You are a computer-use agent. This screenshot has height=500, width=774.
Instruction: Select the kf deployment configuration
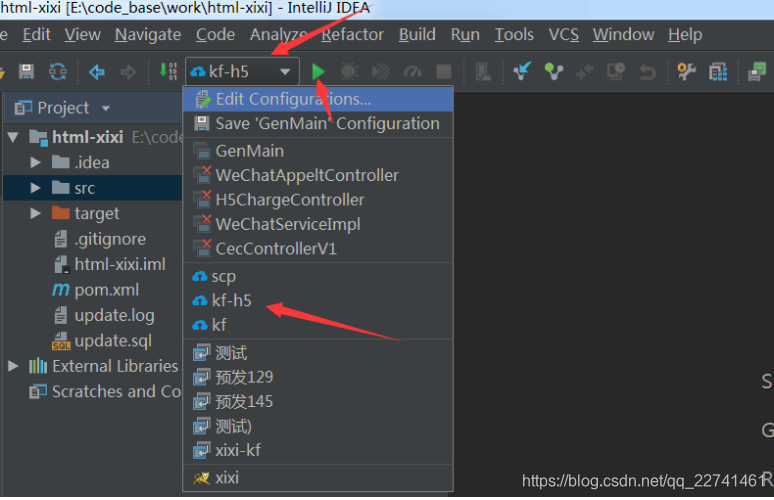click(318, 325)
